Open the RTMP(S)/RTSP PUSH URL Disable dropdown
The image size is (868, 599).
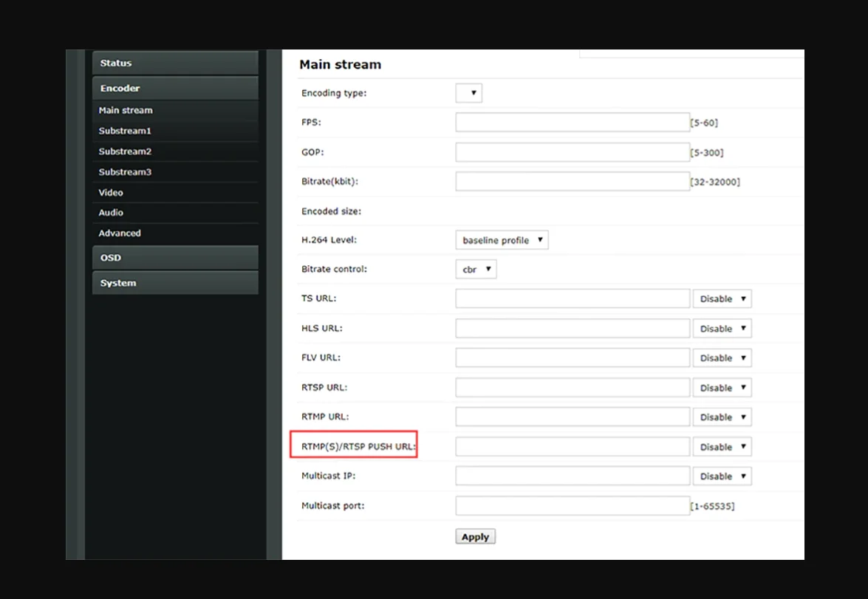[x=722, y=447]
